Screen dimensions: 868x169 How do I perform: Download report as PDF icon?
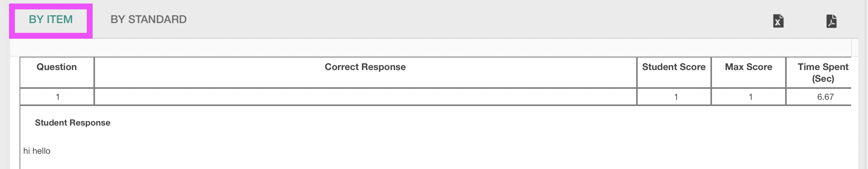(831, 21)
